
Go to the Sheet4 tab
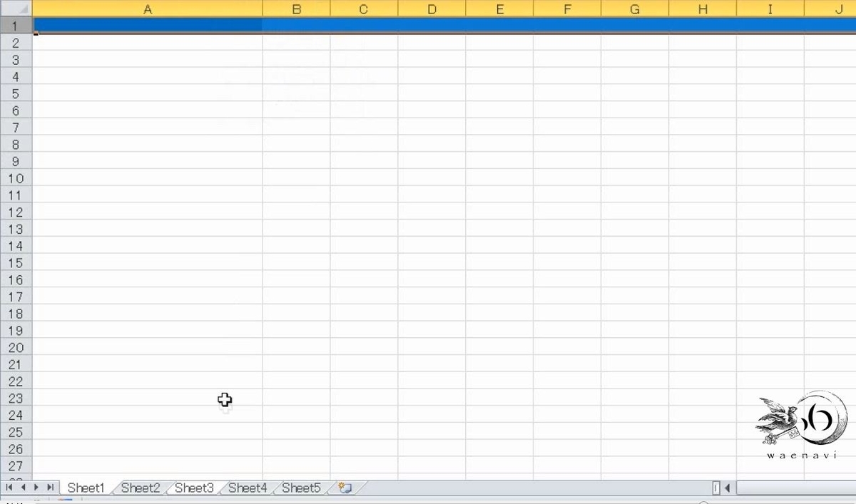(x=248, y=488)
